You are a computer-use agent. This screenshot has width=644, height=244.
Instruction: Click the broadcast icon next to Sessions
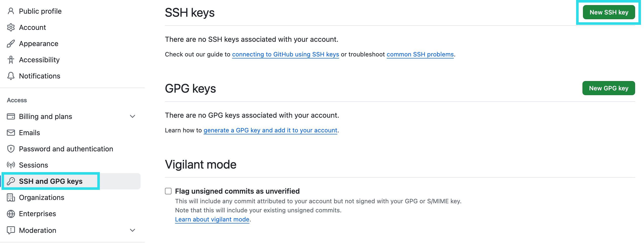tap(11, 165)
